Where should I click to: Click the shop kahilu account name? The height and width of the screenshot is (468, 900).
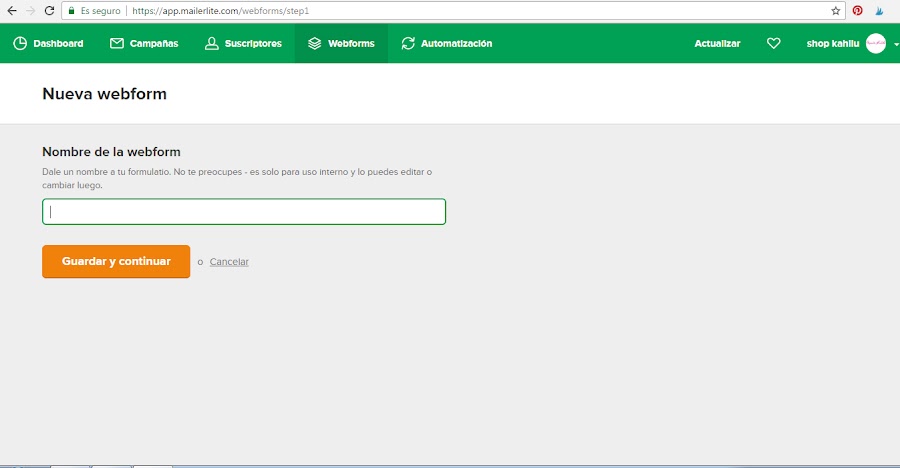833,44
